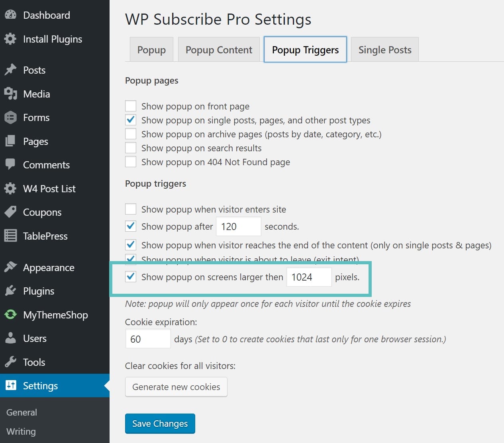Open the Single Posts tab
This screenshot has width=504, height=443.
[x=384, y=49]
